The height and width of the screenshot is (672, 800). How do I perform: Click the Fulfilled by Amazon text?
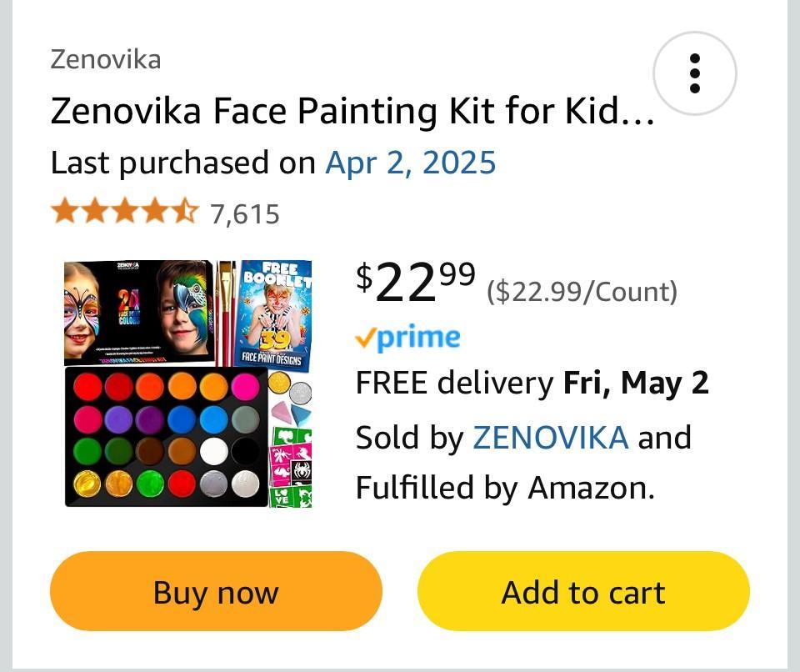click(x=505, y=488)
